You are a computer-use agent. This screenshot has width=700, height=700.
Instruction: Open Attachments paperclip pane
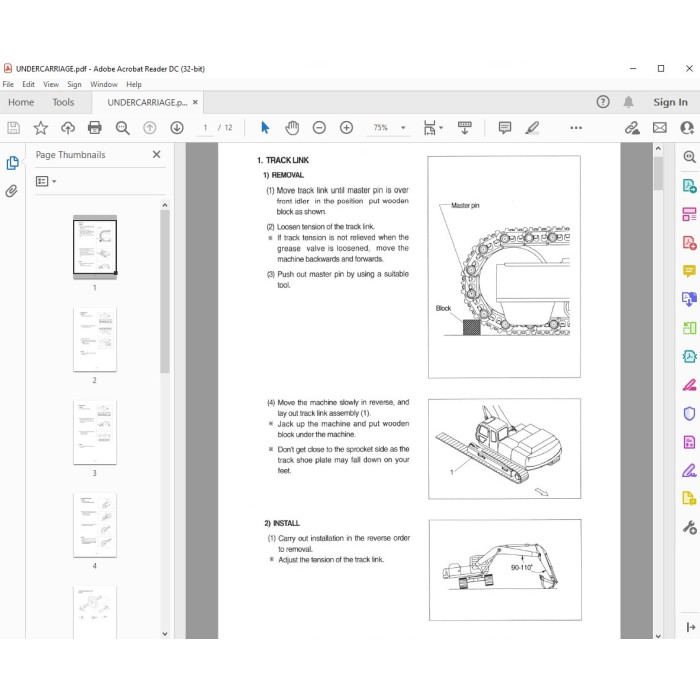12,191
